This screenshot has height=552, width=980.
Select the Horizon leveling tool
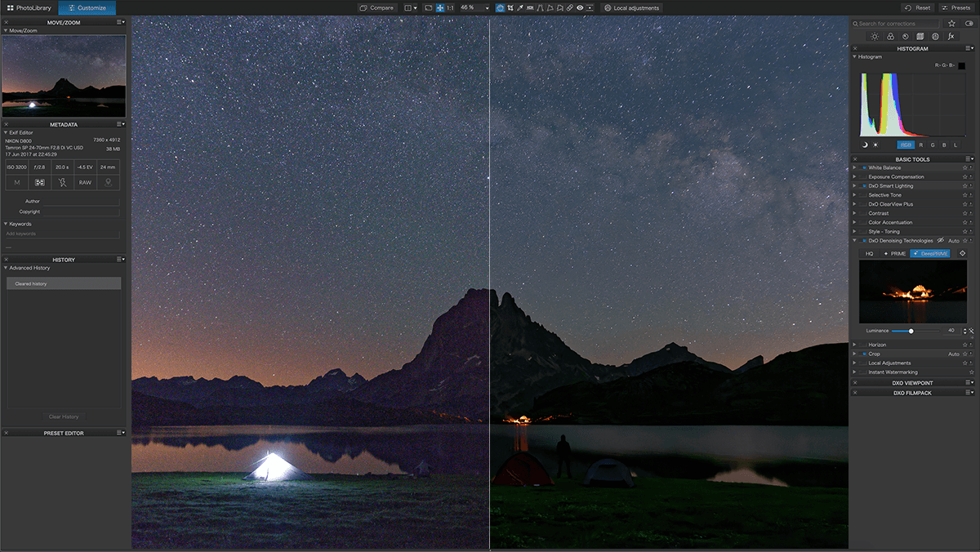point(530,7)
